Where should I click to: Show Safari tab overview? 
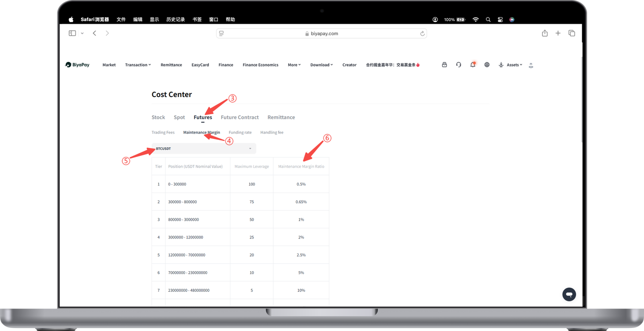572,33
